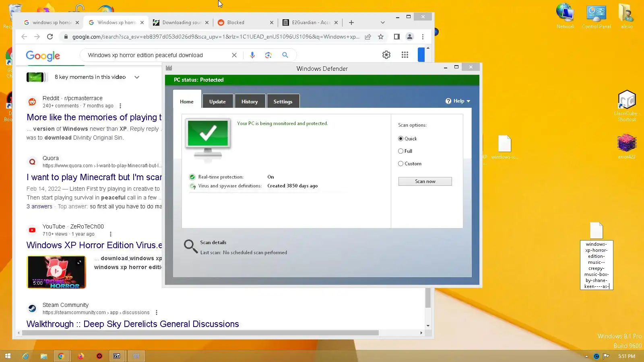Open Action Center flag in system tray

(x=606, y=356)
